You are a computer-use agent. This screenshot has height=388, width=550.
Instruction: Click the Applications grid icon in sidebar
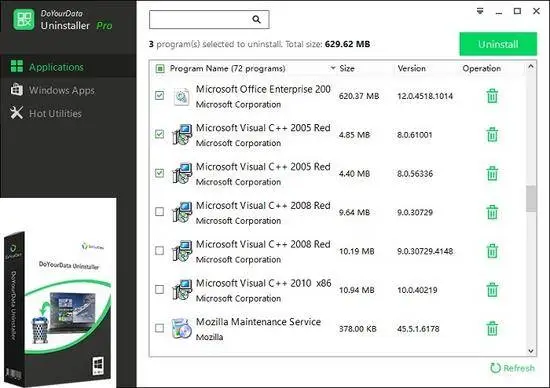coord(17,66)
